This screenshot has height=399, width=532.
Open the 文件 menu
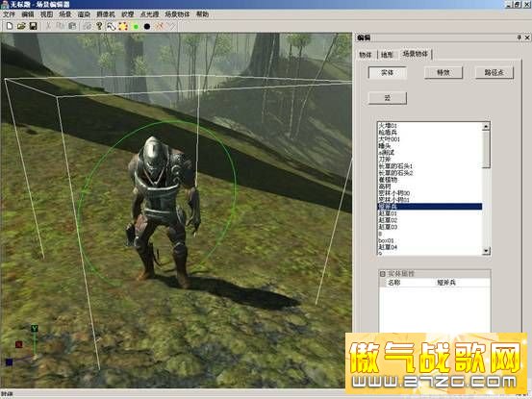[10, 14]
